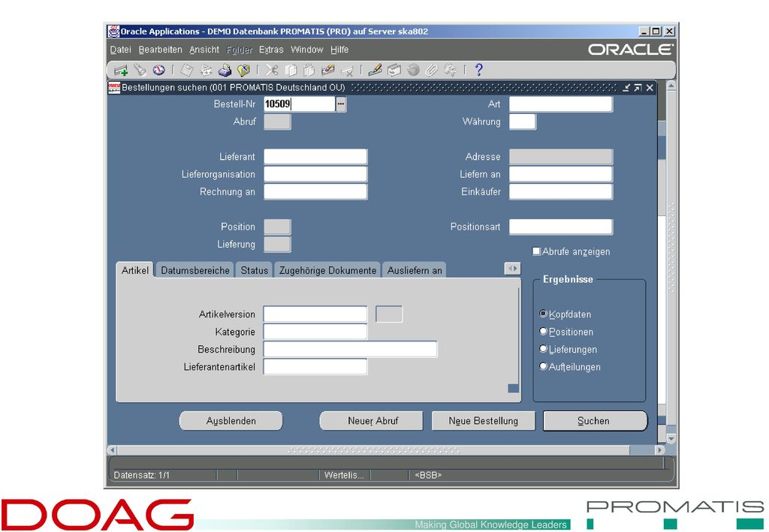769x532 pixels.
Task: Click the Bestellungen suchen window icon
Action: coord(114,88)
